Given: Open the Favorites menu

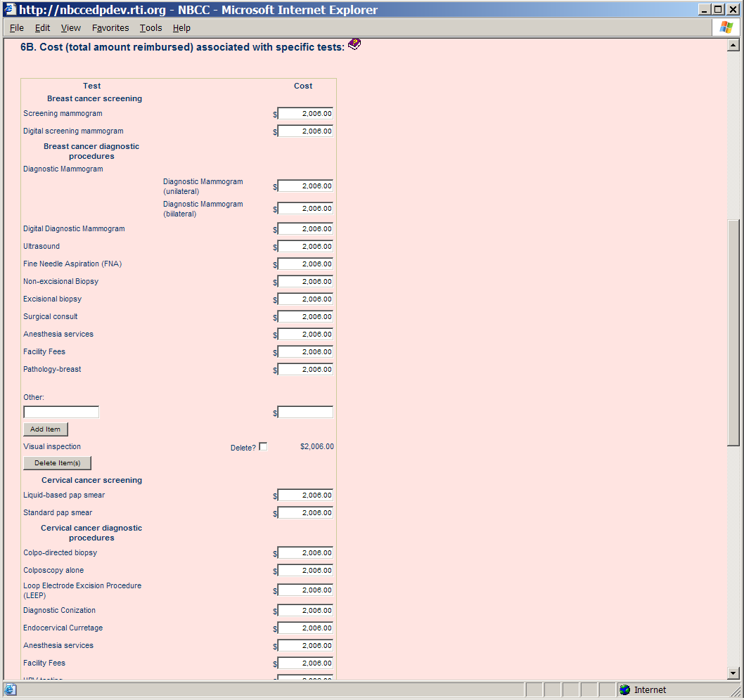Looking at the screenshot, I should coord(110,28).
